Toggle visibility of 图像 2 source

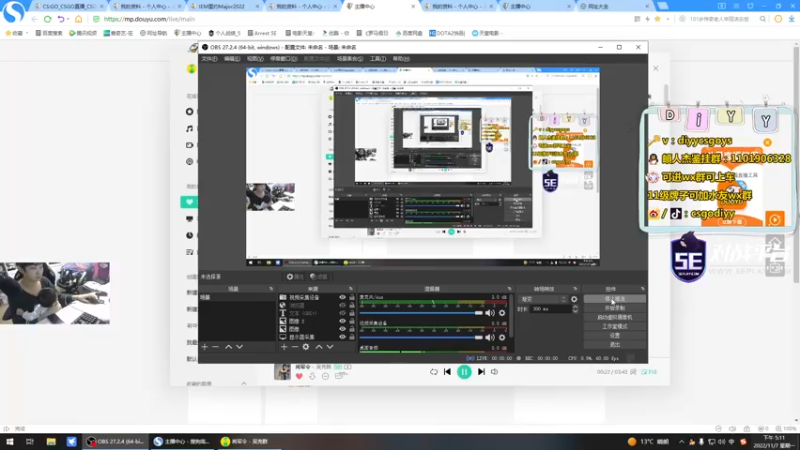(342, 321)
